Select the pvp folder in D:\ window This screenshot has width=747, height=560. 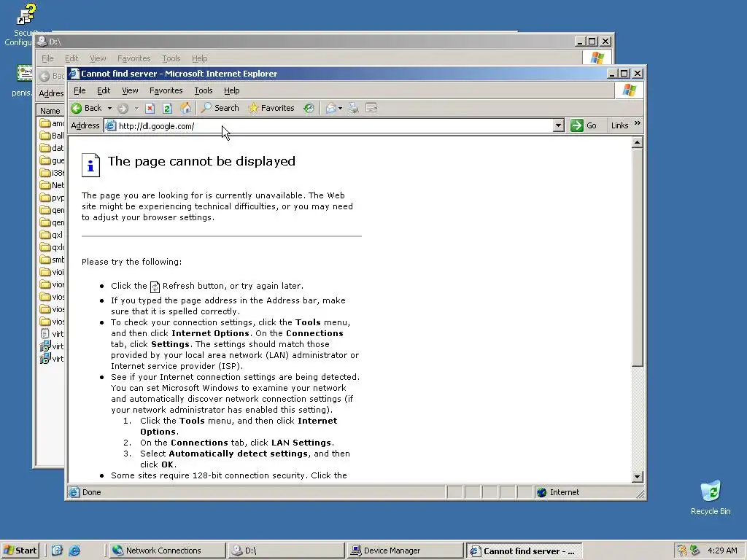[x=52, y=198]
